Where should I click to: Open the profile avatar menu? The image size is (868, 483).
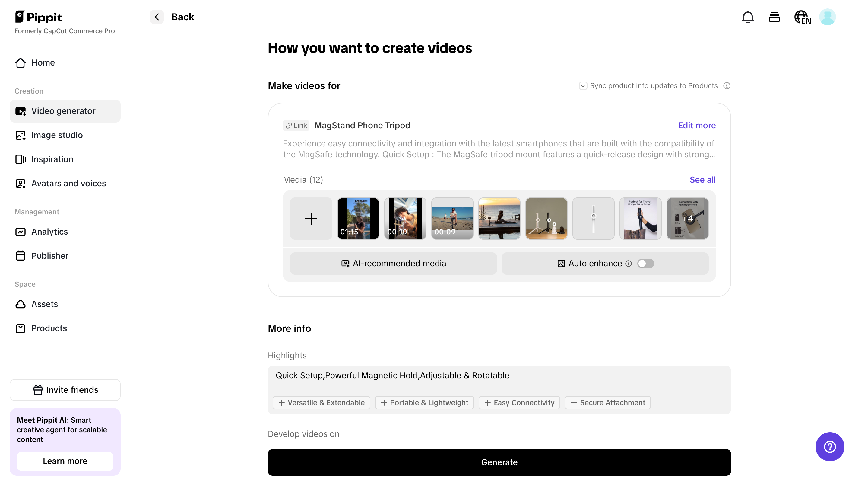828,17
